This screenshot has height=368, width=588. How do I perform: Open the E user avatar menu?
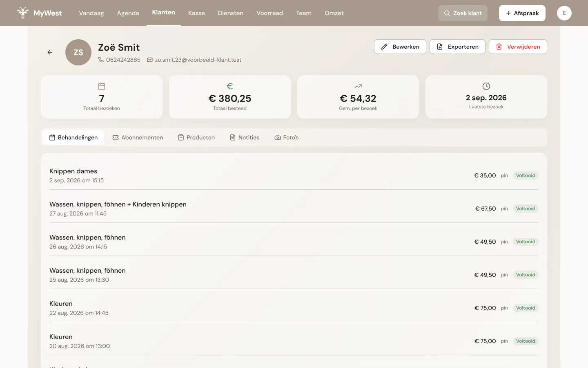(x=564, y=13)
